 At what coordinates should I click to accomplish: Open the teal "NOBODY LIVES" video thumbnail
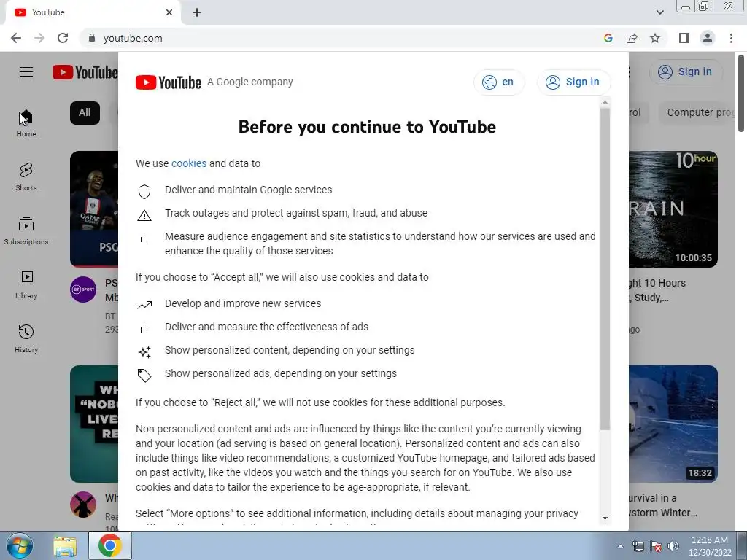(94, 424)
